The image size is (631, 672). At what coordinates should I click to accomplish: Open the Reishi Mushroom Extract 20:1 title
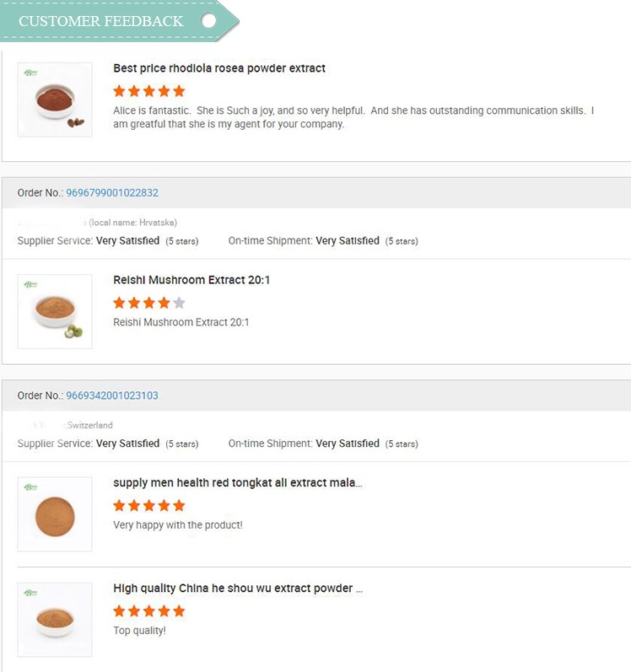[x=191, y=280]
